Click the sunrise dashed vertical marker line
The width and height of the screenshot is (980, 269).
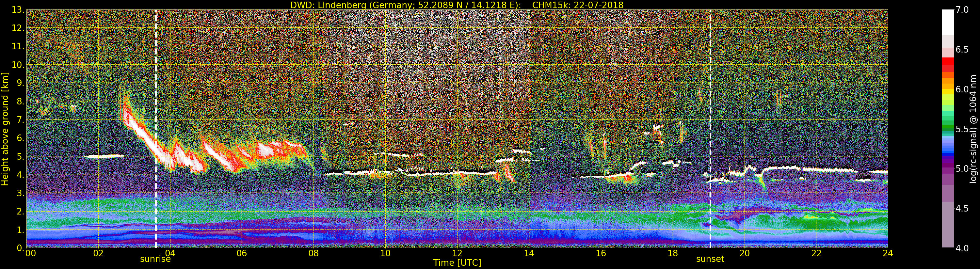tap(156, 129)
